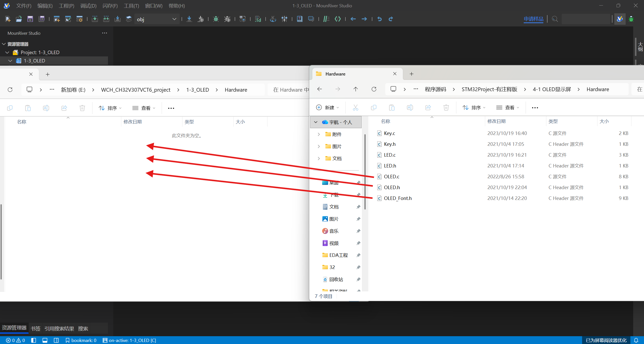The image size is (644, 344).
Task: Expand the 附件 folder in navigation pane
Action: 319,134
